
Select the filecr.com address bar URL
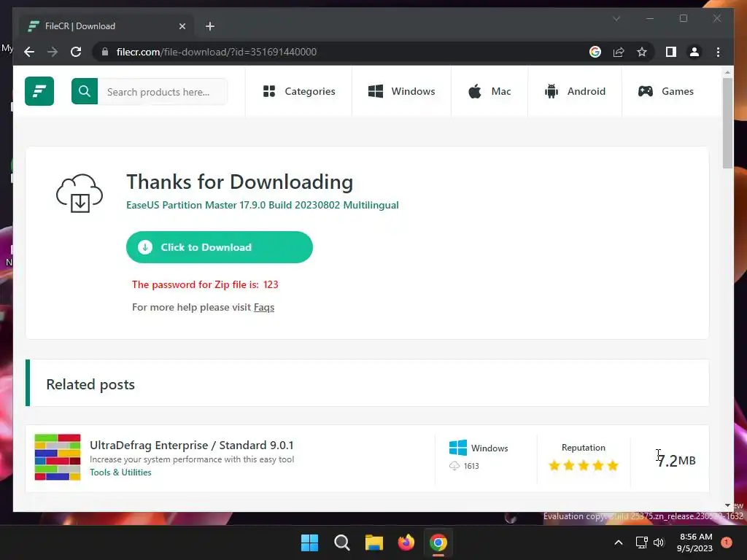coord(216,52)
